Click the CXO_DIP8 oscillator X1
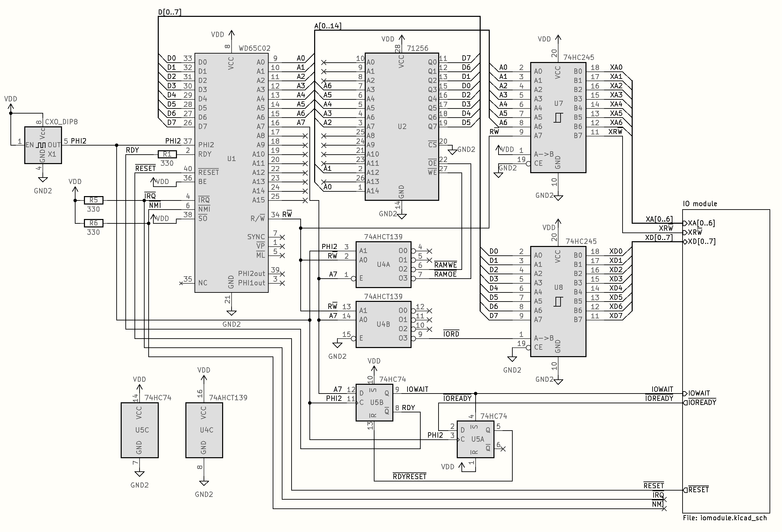 43,145
